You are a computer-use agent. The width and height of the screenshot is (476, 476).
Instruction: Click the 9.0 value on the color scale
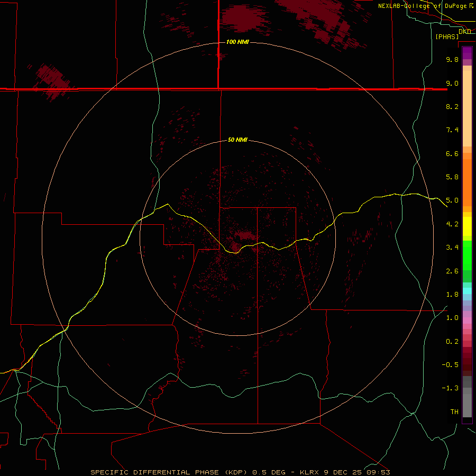[452, 83]
